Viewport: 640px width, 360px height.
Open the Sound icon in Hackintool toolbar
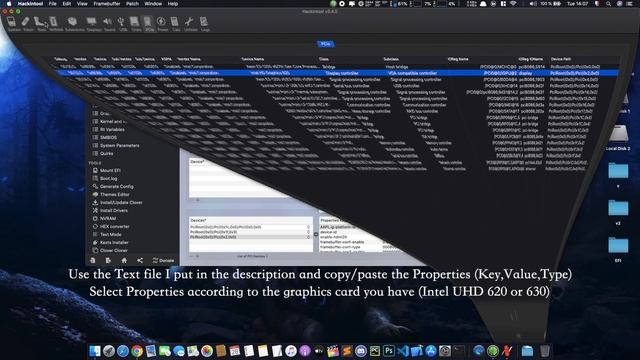pyautogui.click(x=109, y=24)
